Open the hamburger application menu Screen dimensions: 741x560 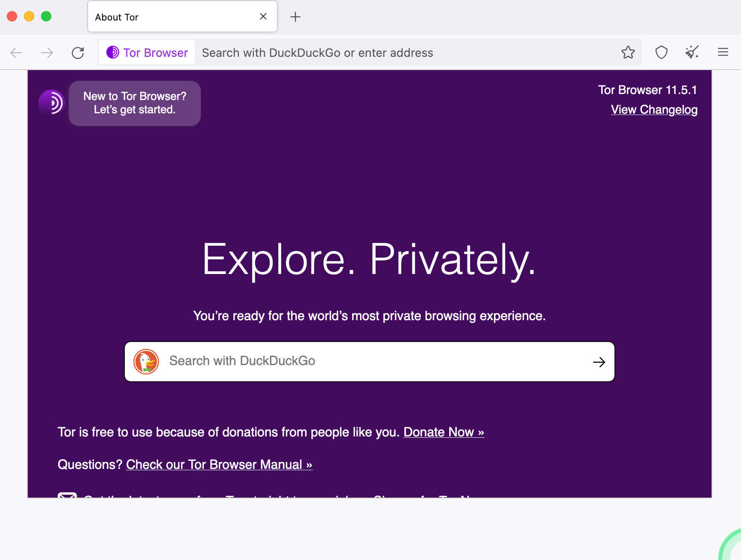click(723, 52)
